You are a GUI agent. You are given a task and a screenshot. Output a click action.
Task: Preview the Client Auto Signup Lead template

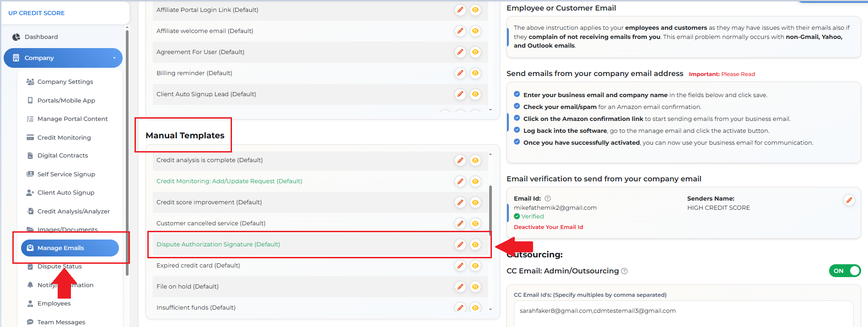click(x=475, y=94)
